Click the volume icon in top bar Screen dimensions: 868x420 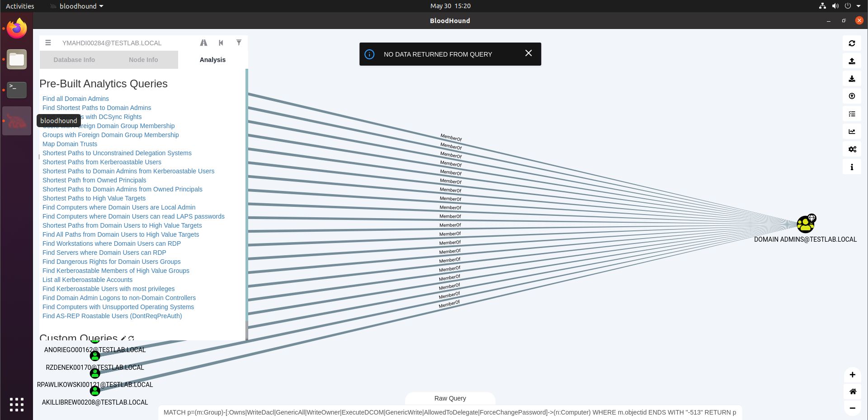click(835, 6)
